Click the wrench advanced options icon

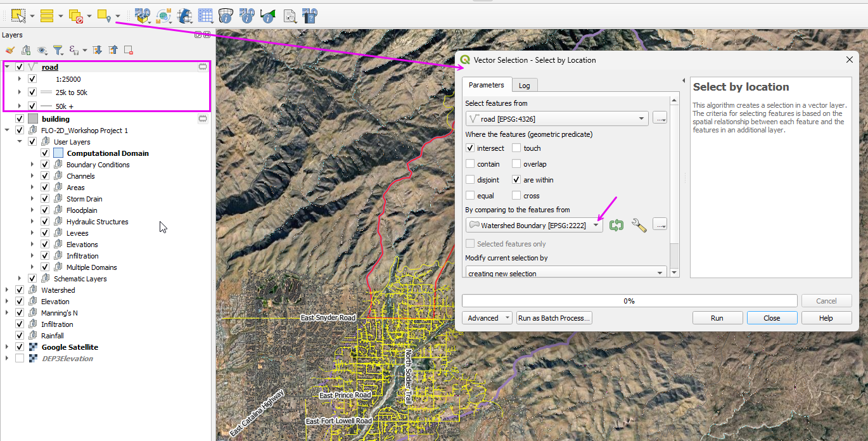[639, 225]
